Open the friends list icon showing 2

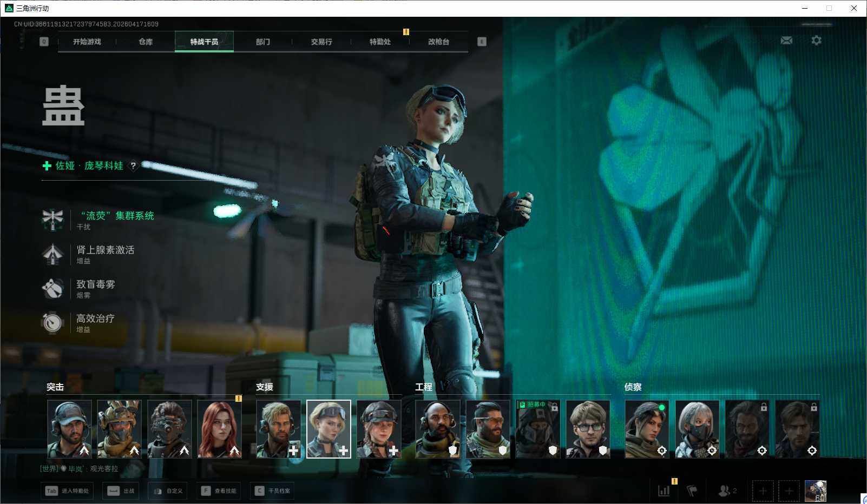(x=727, y=490)
